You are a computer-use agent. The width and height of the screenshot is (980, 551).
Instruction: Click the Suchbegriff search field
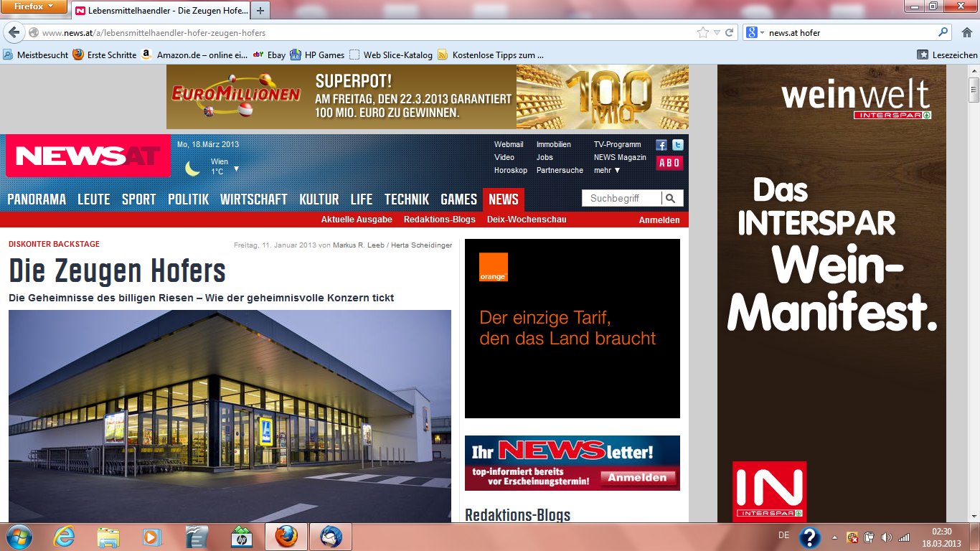click(x=621, y=199)
